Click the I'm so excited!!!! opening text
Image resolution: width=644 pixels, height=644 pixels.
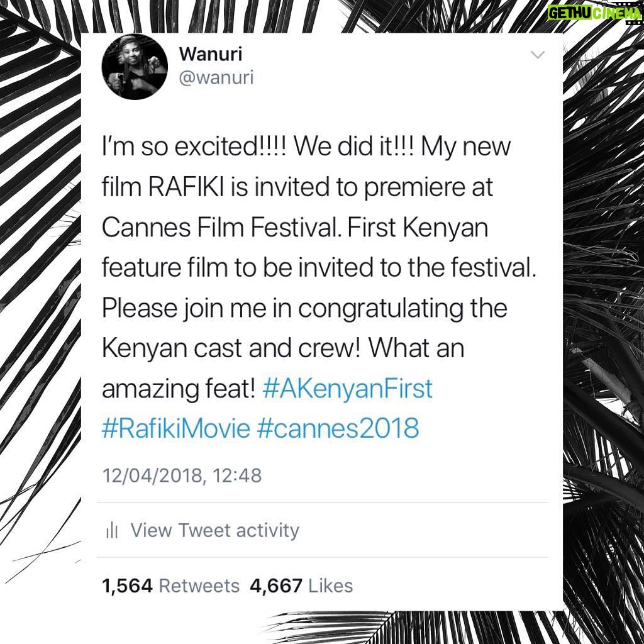tap(197, 147)
